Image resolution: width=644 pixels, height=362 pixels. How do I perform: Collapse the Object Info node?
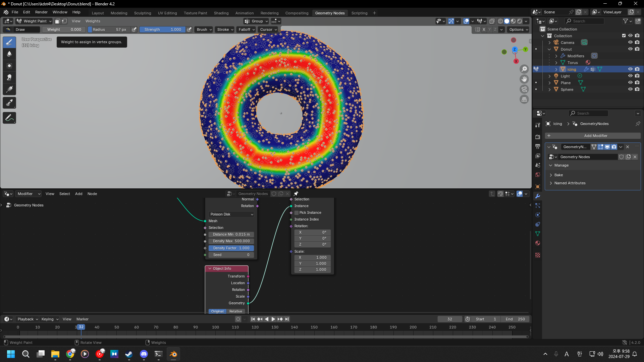pyautogui.click(x=210, y=269)
